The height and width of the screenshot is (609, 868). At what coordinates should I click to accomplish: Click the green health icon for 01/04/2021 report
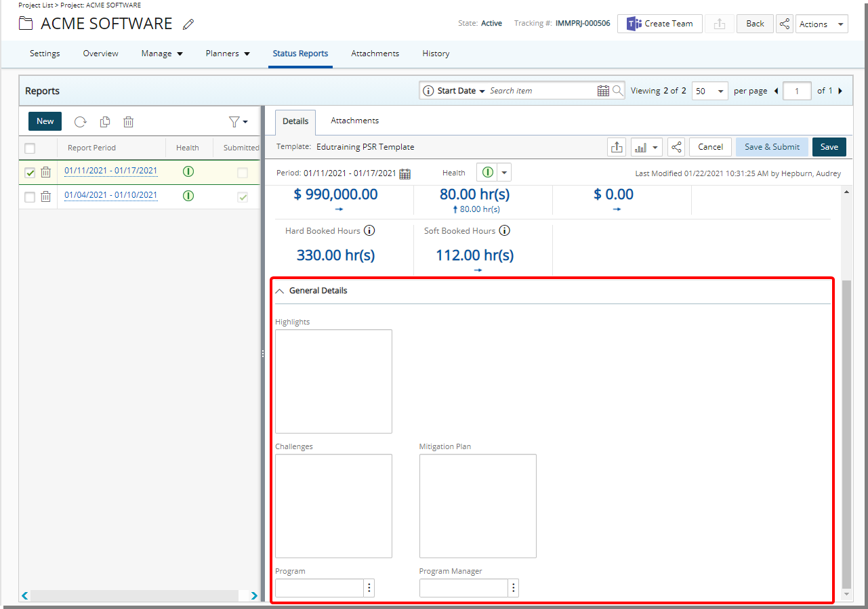point(188,196)
